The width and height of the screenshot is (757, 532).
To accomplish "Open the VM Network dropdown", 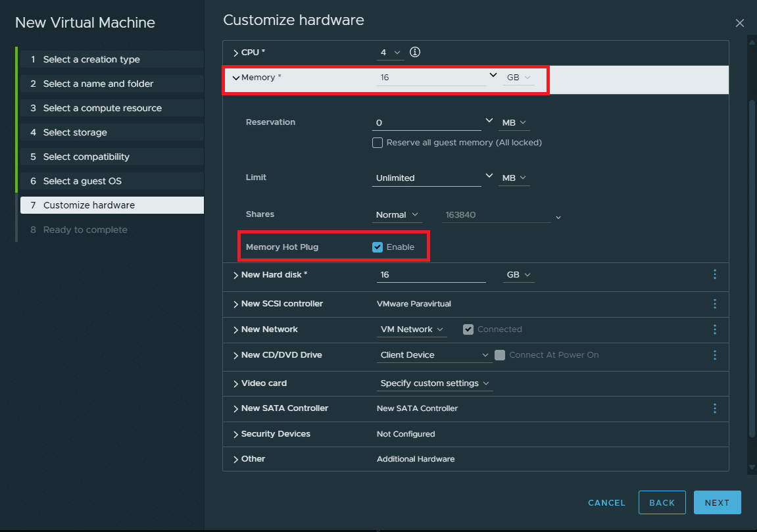I will pos(411,329).
